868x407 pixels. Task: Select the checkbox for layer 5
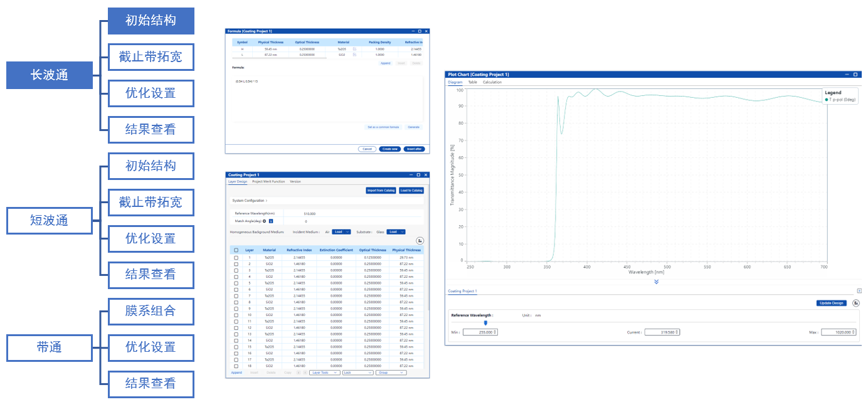click(x=236, y=283)
